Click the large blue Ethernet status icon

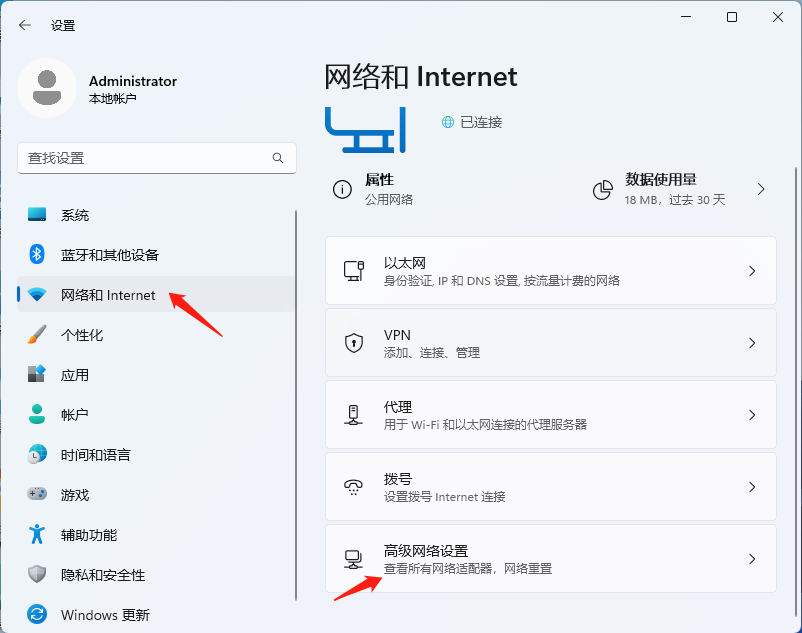[365, 130]
